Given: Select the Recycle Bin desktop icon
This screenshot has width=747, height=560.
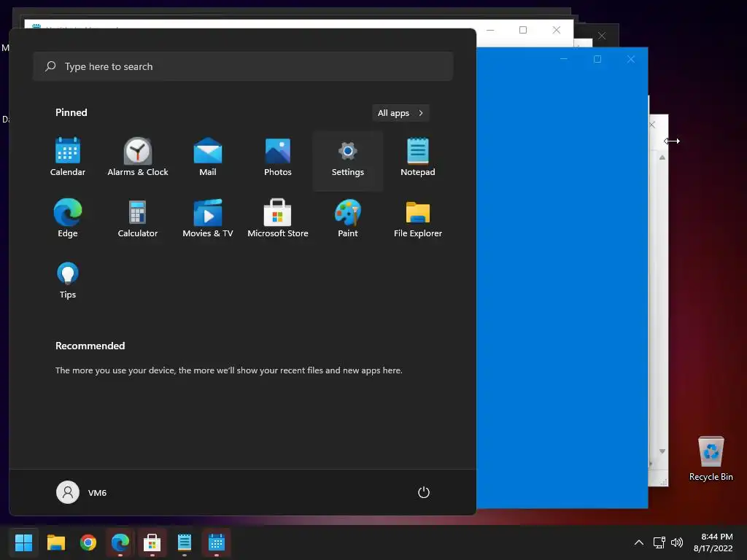Looking at the screenshot, I should click(x=711, y=459).
